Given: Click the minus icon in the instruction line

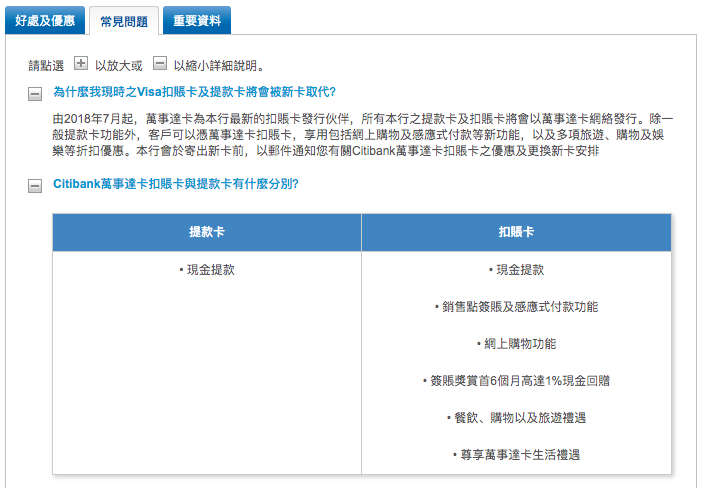Looking at the screenshot, I should 160,63.
